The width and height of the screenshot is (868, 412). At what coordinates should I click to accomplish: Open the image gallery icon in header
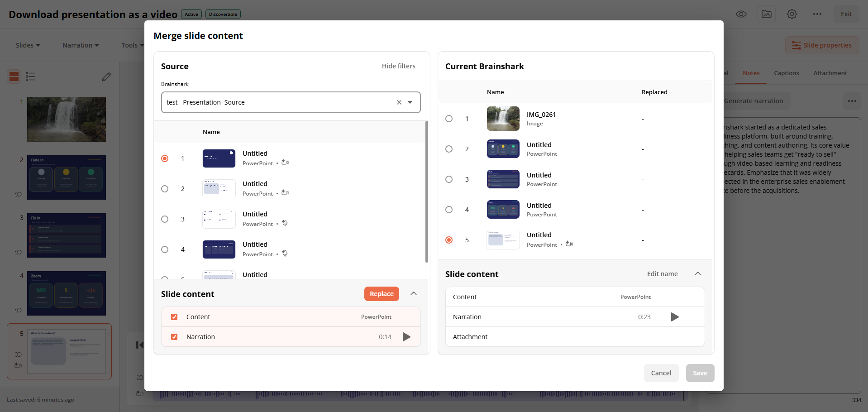767,14
